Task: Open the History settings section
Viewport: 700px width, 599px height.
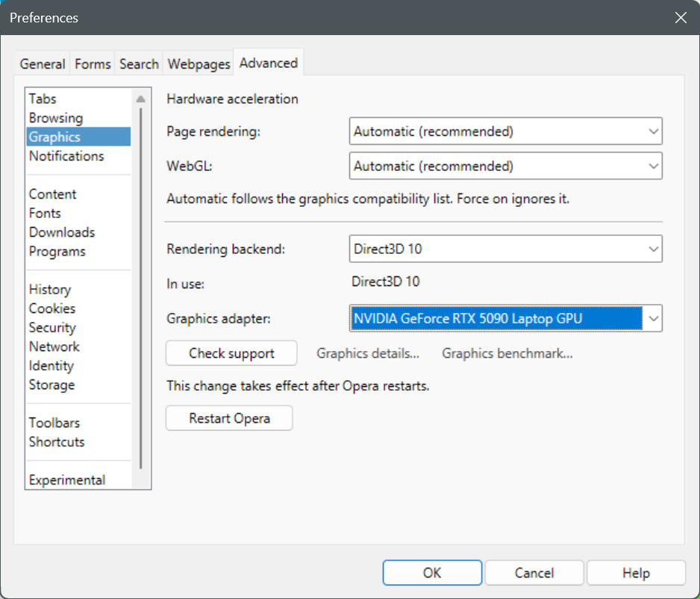Action: pyautogui.click(x=78, y=290)
